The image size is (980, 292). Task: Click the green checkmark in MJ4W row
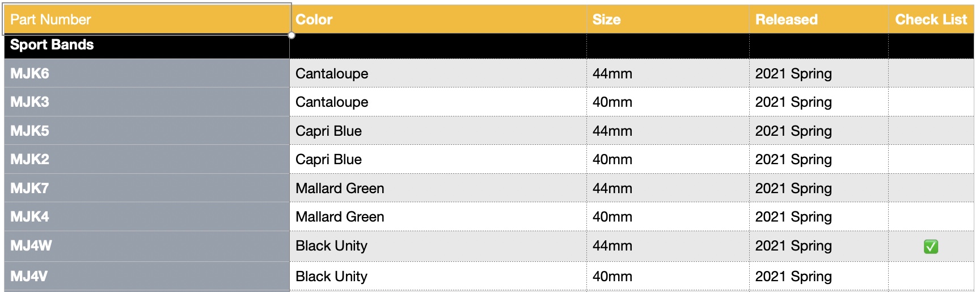pyautogui.click(x=931, y=247)
